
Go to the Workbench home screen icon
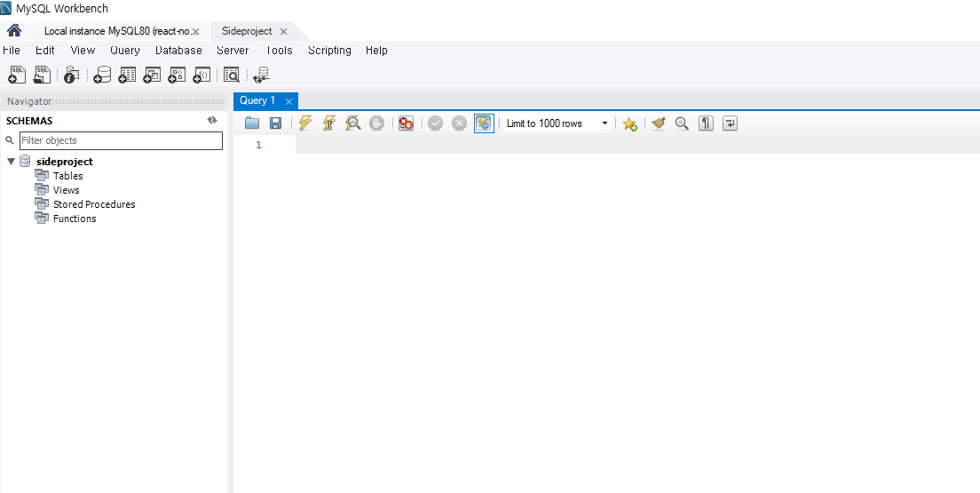click(14, 31)
